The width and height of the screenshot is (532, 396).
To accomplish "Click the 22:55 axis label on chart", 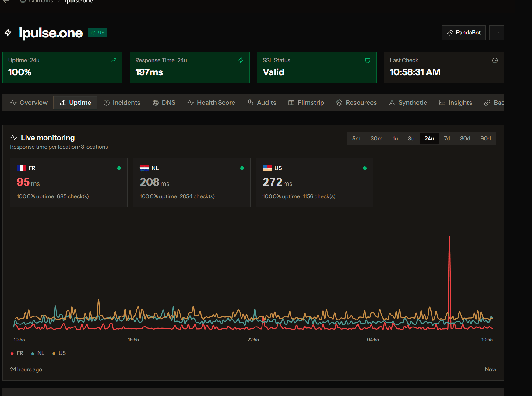I will pyautogui.click(x=253, y=340).
